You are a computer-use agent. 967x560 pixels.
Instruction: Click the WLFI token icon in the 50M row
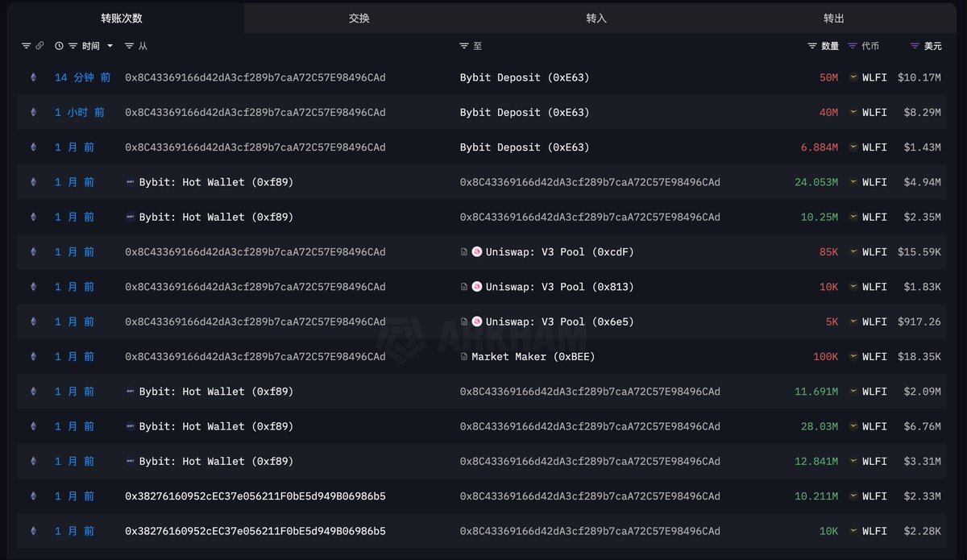pyautogui.click(x=853, y=77)
